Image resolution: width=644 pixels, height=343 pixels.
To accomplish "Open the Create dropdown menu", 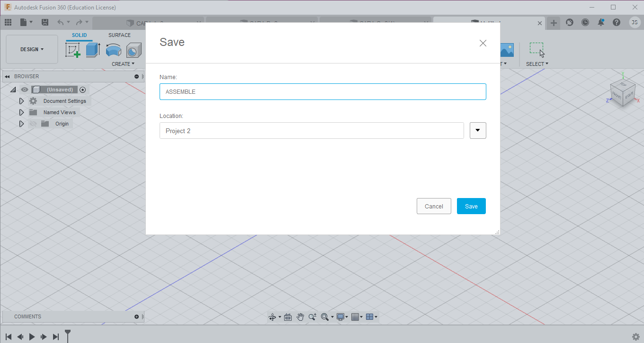I will pos(123,64).
